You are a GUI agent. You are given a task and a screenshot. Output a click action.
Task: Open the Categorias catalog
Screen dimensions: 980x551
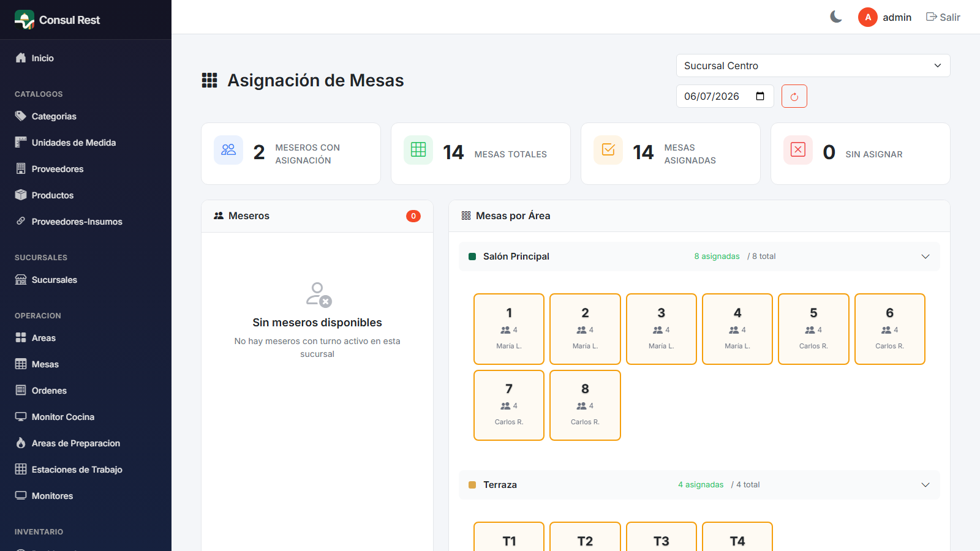pos(86,116)
